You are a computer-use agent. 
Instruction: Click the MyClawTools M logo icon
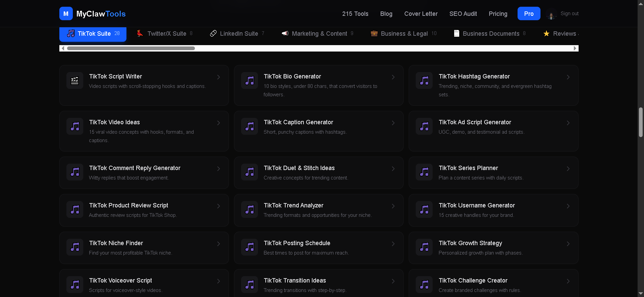click(66, 13)
